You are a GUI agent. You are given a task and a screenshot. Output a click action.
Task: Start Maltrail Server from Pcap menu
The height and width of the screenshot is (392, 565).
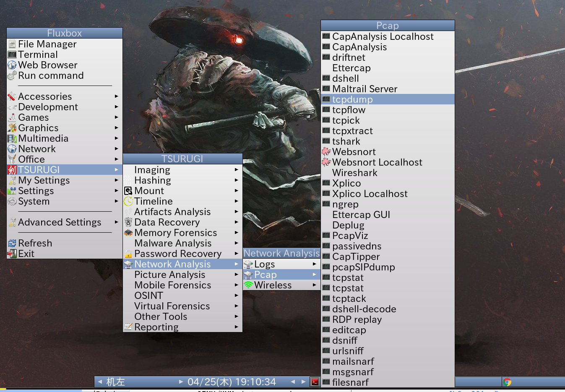(388, 89)
